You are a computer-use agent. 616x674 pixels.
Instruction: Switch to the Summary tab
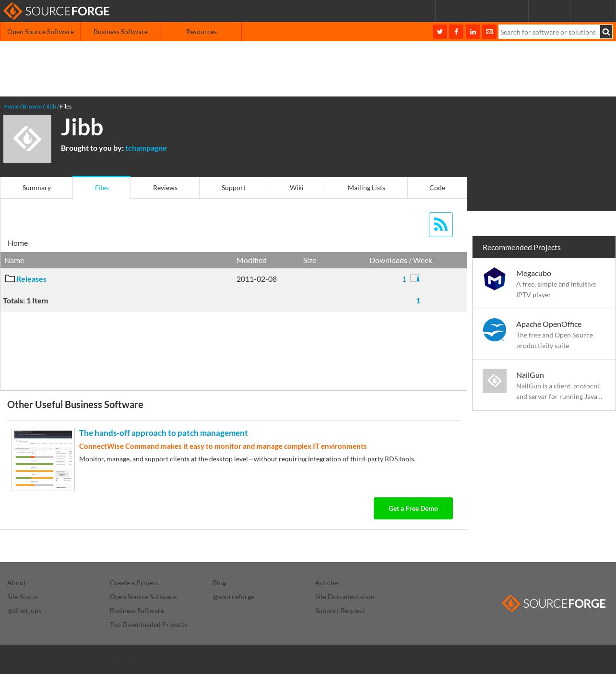(x=36, y=188)
